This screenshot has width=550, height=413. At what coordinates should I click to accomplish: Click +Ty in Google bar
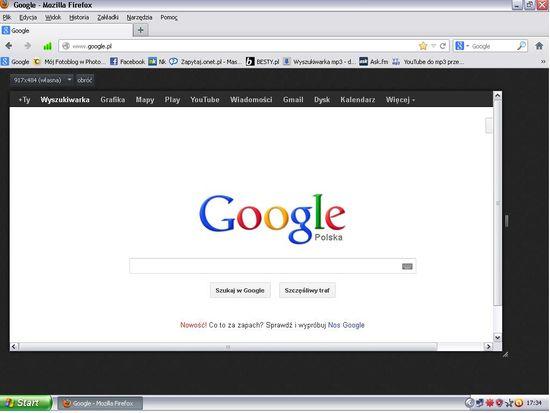click(x=24, y=100)
